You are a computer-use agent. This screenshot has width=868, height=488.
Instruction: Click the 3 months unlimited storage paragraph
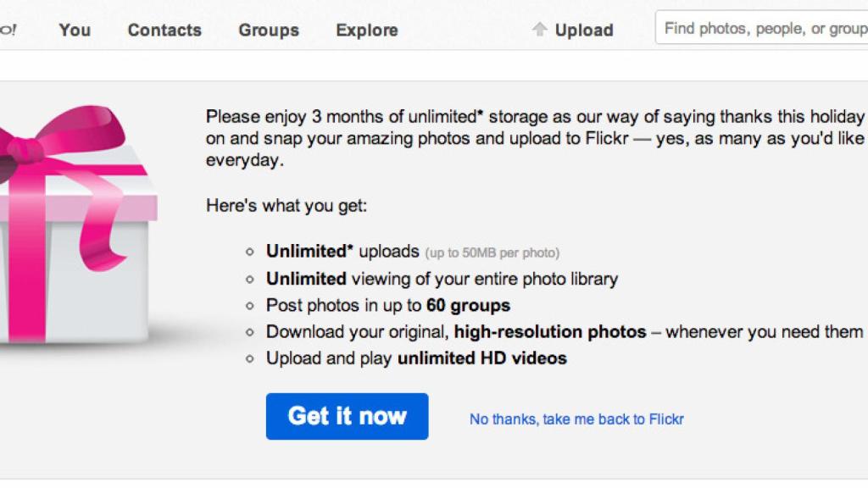click(x=534, y=137)
